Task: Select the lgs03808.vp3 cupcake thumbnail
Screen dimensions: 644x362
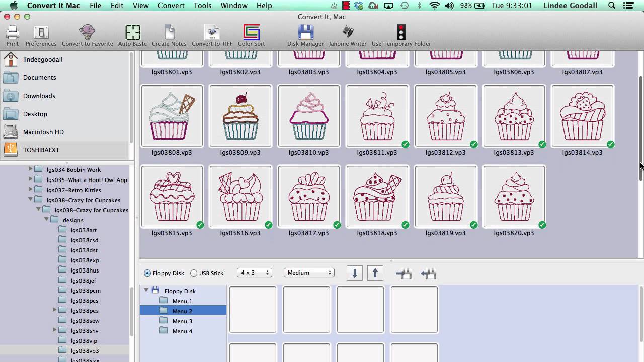Action: click(172, 116)
